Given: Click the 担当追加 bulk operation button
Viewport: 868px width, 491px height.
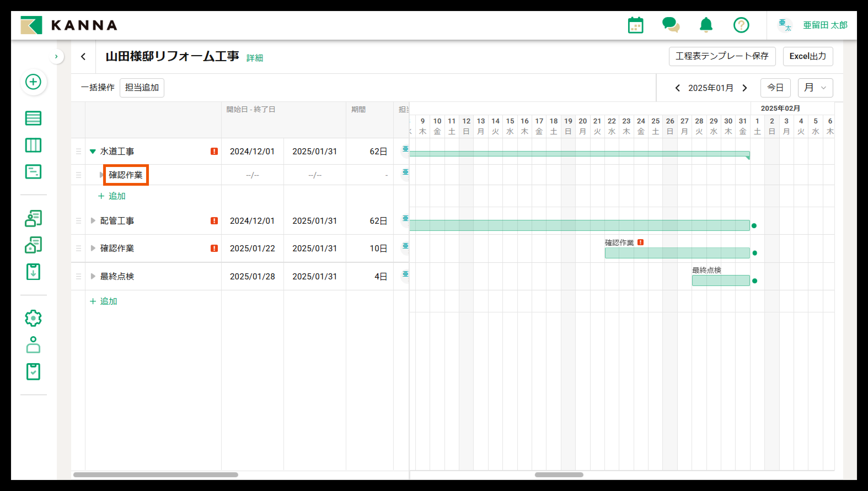Looking at the screenshot, I should tap(142, 88).
